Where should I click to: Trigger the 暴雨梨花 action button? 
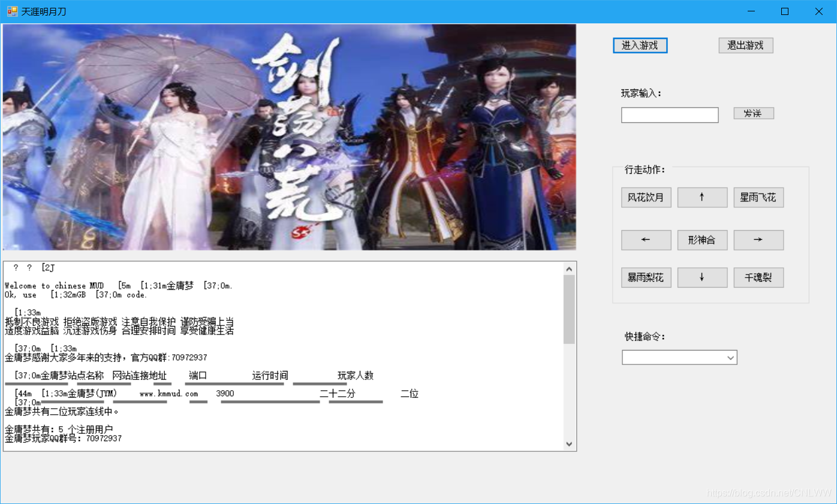click(646, 278)
